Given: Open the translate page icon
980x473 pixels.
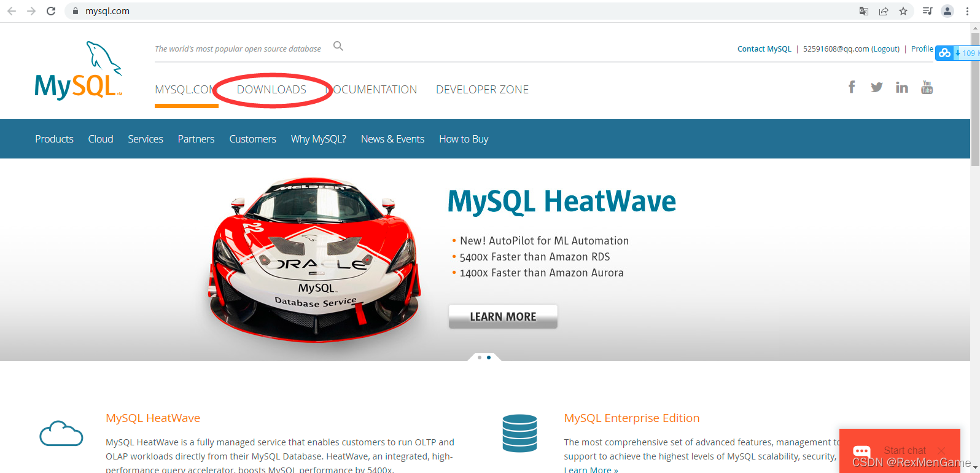Looking at the screenshot, I should click(x=864, y=11).
